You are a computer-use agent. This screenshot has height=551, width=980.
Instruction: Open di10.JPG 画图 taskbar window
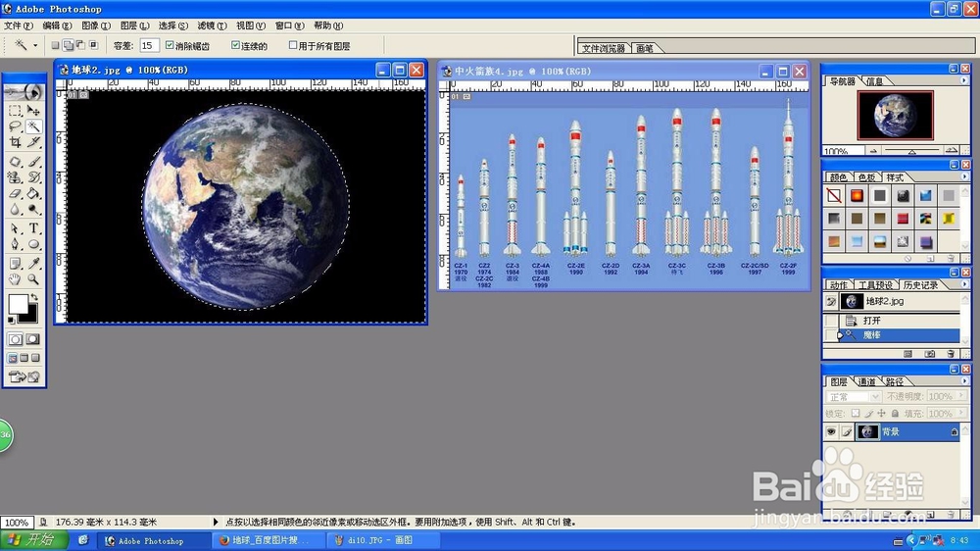[383, 540]
